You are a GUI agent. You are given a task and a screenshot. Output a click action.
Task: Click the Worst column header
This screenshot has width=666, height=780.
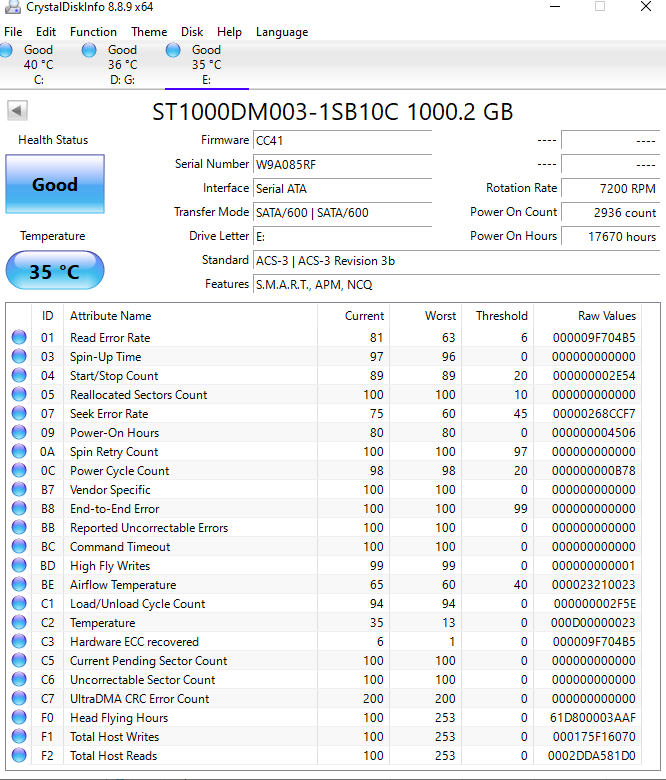coord(426,316)
